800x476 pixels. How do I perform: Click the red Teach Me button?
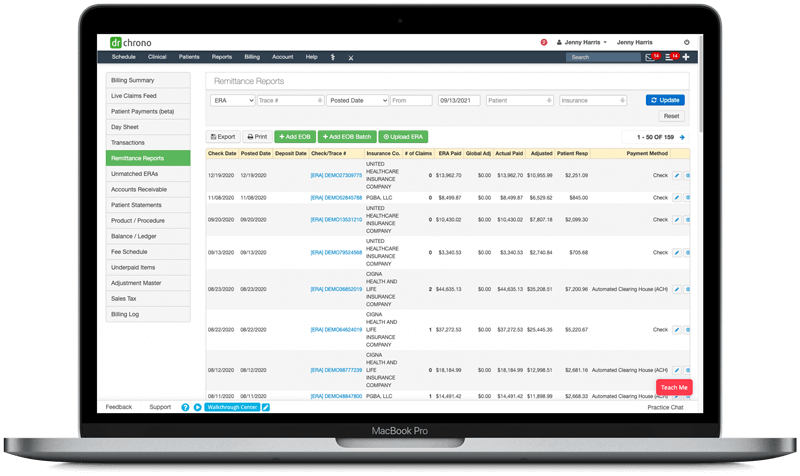(674, 387)
